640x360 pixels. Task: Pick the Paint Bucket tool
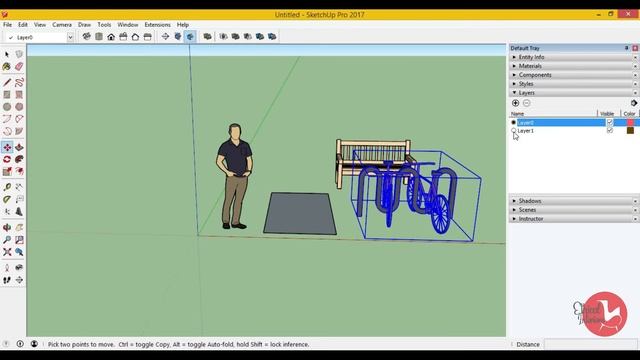tap(7, 67)
